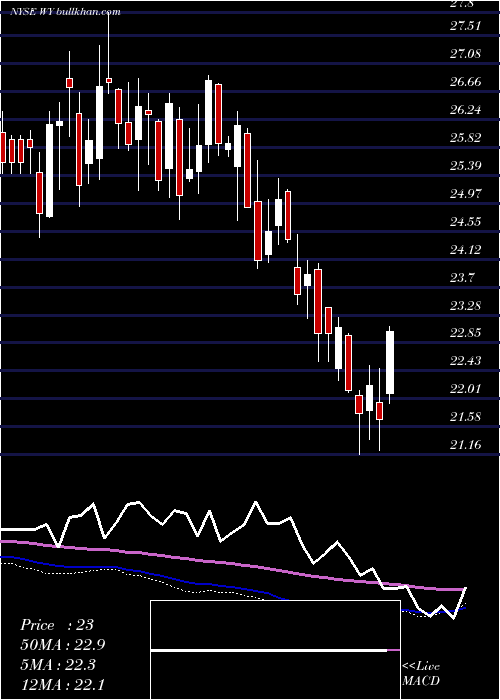The height and width of the screenshot is (700, 500).
Task: Click the 27.08 price axis label
Action: (x=466, y=54)
